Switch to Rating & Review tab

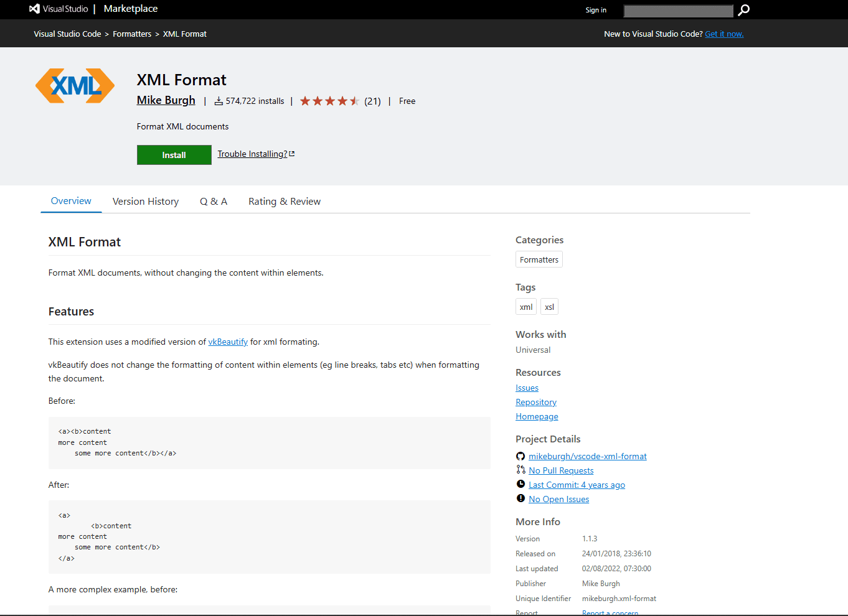click(x=285, y=202)
